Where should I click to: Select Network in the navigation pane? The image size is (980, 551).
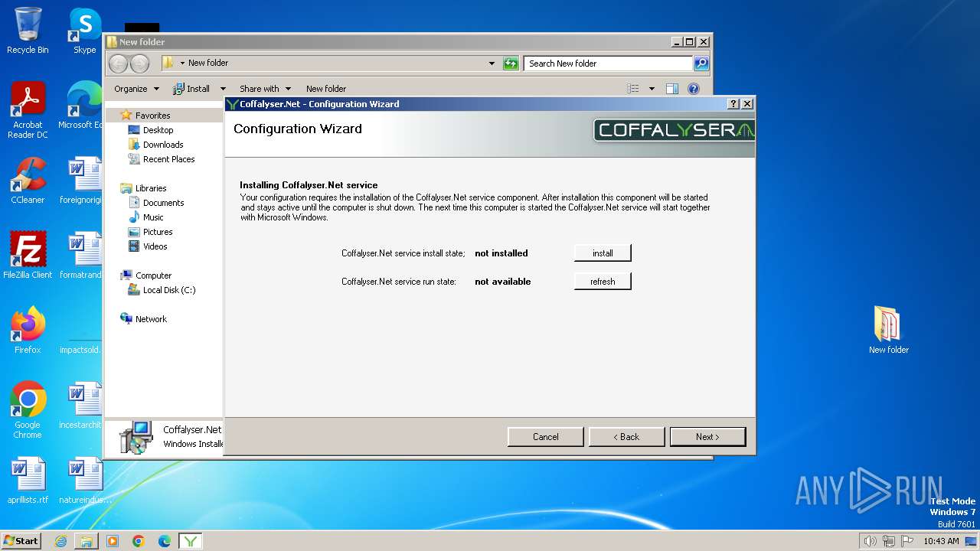click(151, 319)
